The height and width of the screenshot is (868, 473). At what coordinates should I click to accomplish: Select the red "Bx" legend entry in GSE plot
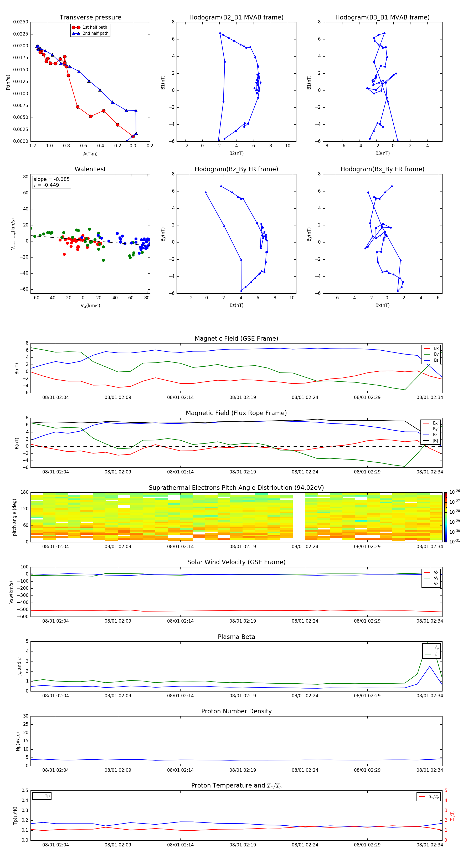(x=431, y=349)
